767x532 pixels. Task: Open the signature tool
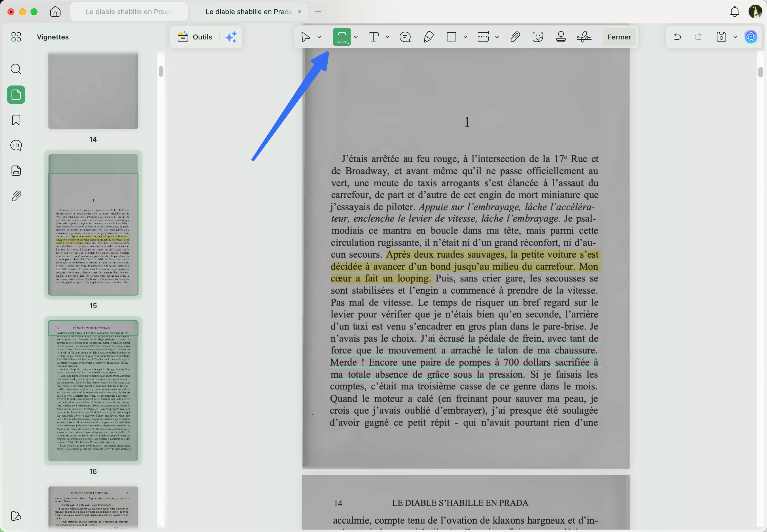[584, 37]
